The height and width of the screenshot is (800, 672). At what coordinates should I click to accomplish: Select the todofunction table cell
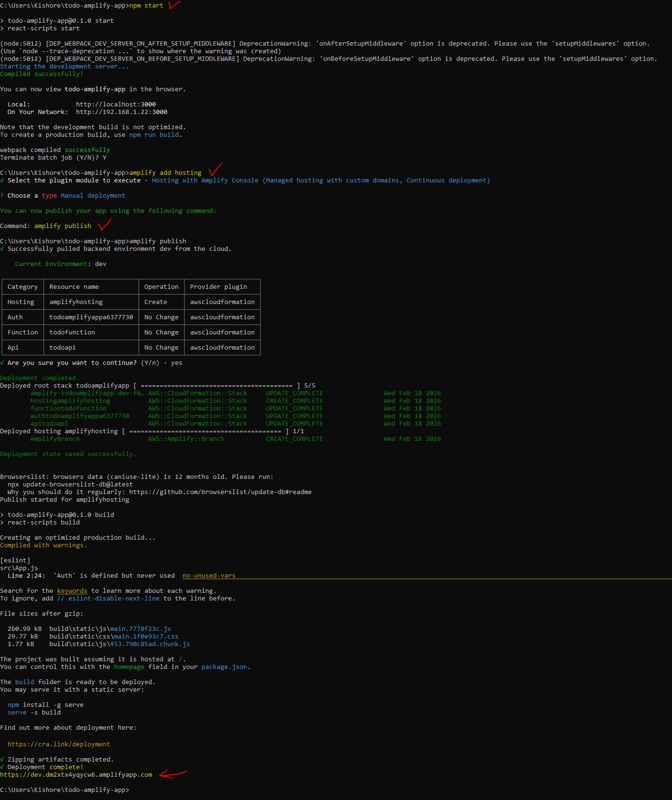tap(72, 333)
